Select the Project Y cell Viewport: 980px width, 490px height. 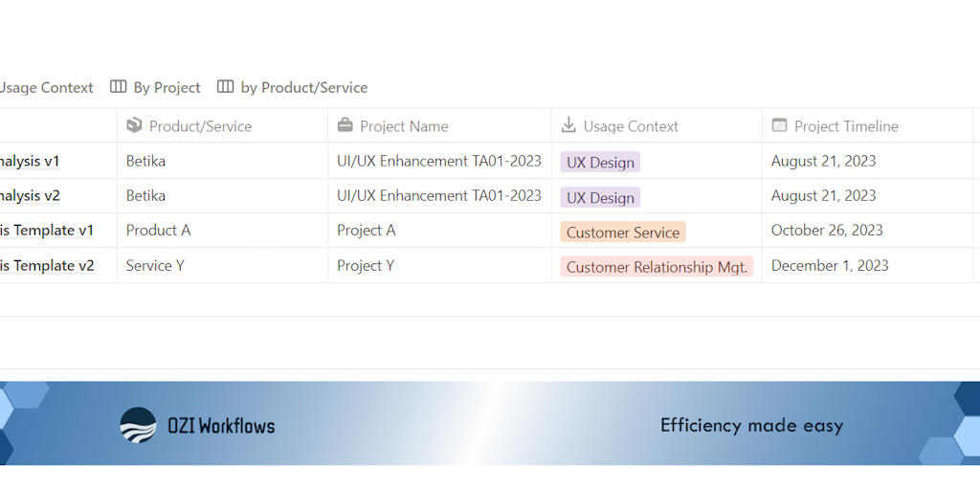click(x=439, y=266)
